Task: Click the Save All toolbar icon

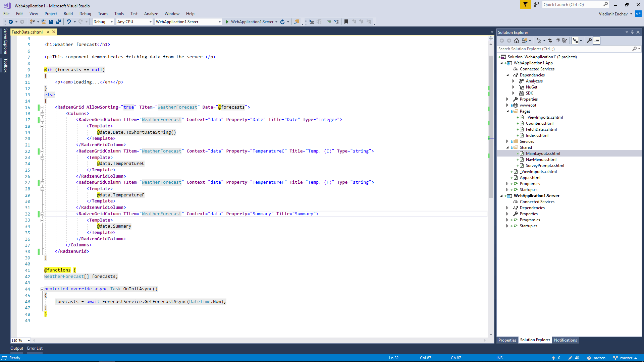Action: (x=58, y=22)
